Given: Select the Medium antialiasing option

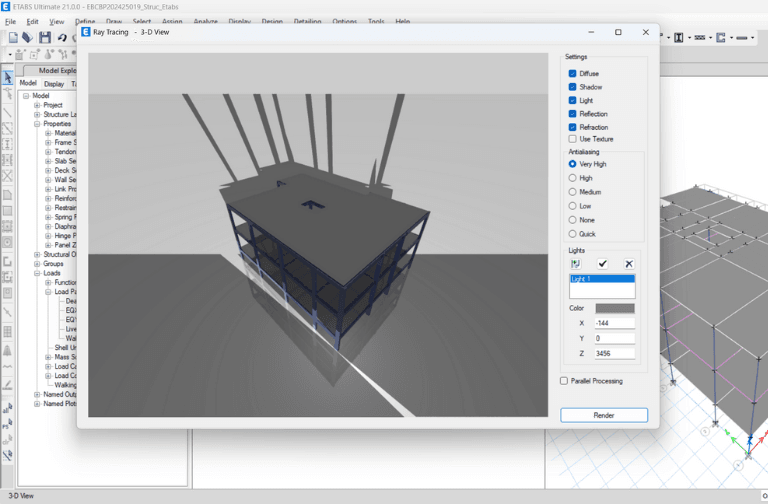Looking at the screenshot, I should [572, 192].
